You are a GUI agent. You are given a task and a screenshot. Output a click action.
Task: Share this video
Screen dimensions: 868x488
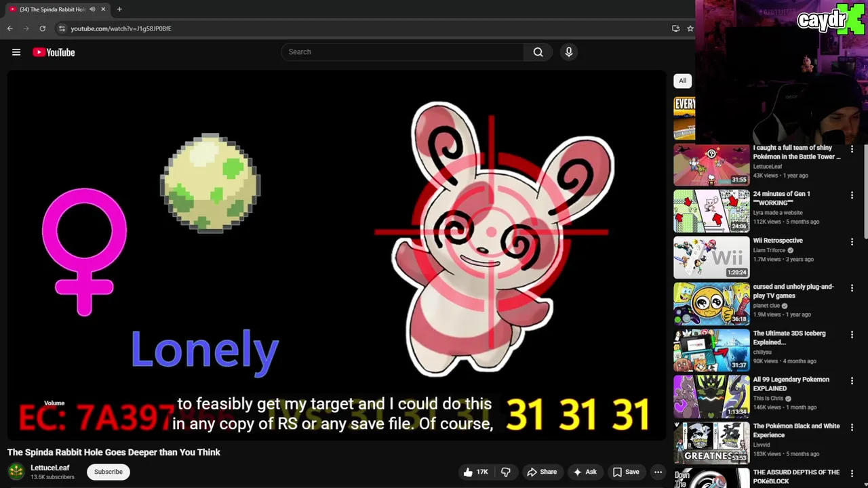542,472
